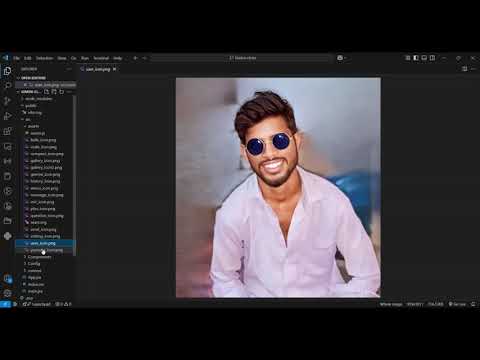Open the Explorer panel more actions ellipsis
480x360 pixels.
pos(69,69)
